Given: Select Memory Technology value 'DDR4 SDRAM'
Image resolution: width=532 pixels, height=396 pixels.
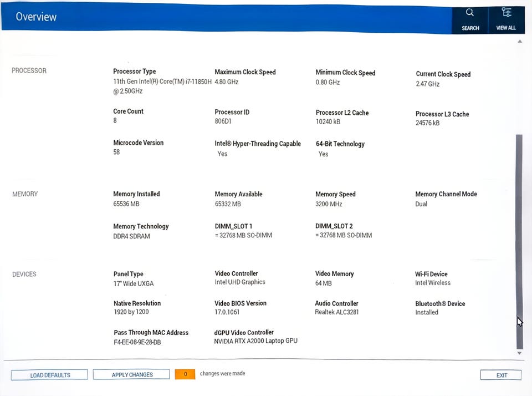Looking at the screenshot, I should [x=132, y=236].
